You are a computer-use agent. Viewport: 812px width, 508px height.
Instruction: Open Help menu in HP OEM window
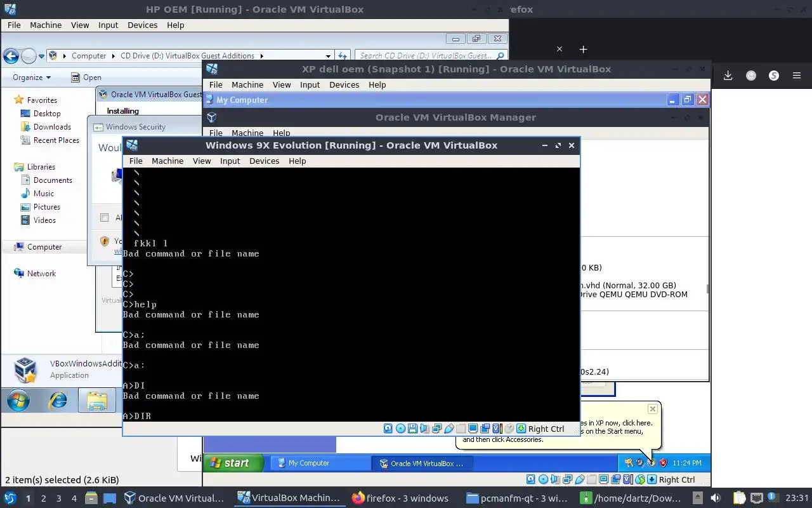coord(175,25)
